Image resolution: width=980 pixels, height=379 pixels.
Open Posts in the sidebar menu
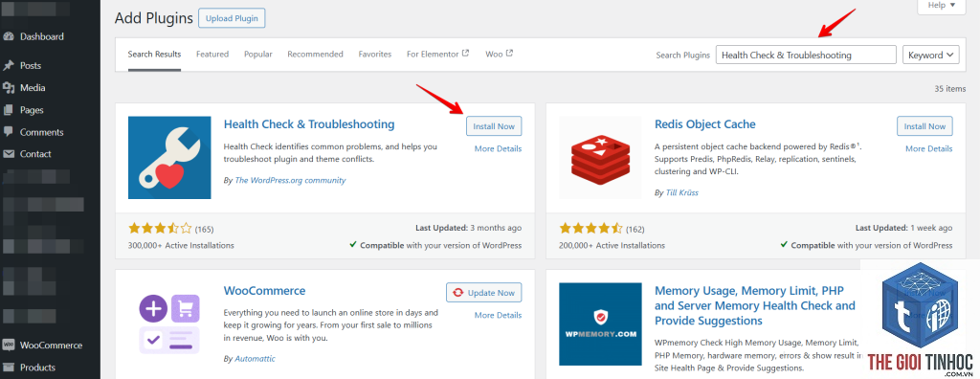(31, 66)
